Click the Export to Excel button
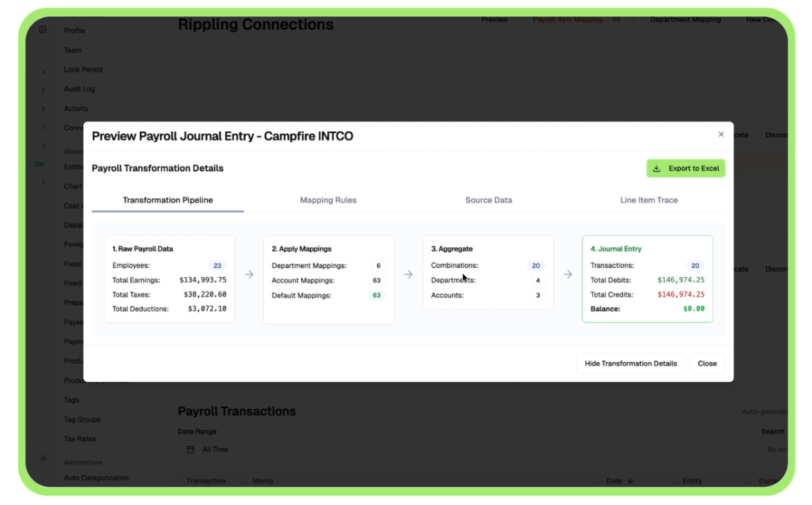 tap(686, 168)
